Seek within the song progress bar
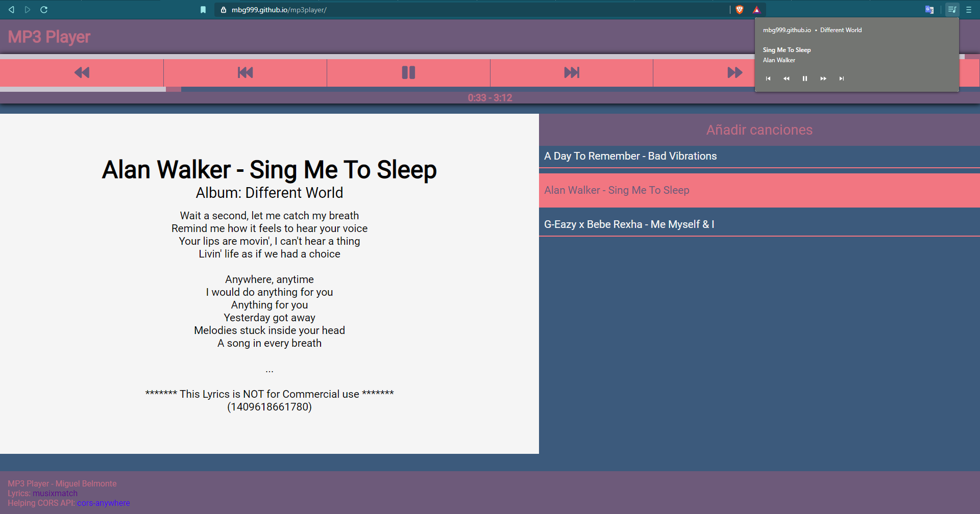The height and width of the screenshot is (514, 980). (490, 89)
